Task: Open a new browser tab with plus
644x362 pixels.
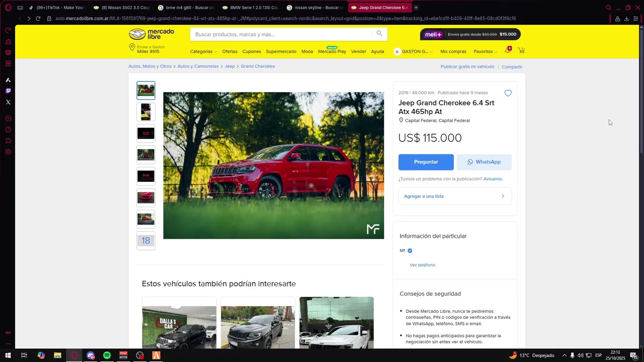Action: point(416,8)
